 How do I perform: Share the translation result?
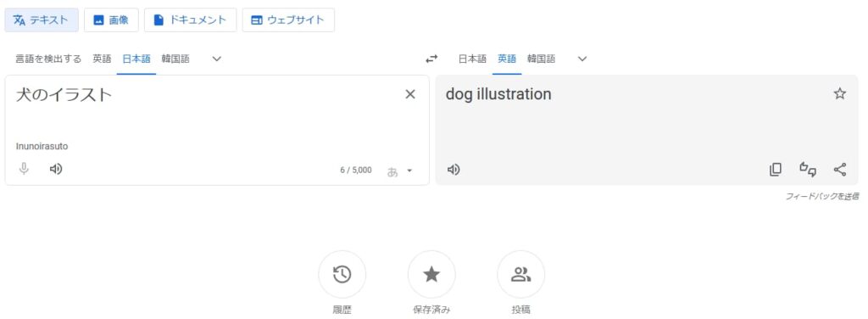(x=840, y=170)
